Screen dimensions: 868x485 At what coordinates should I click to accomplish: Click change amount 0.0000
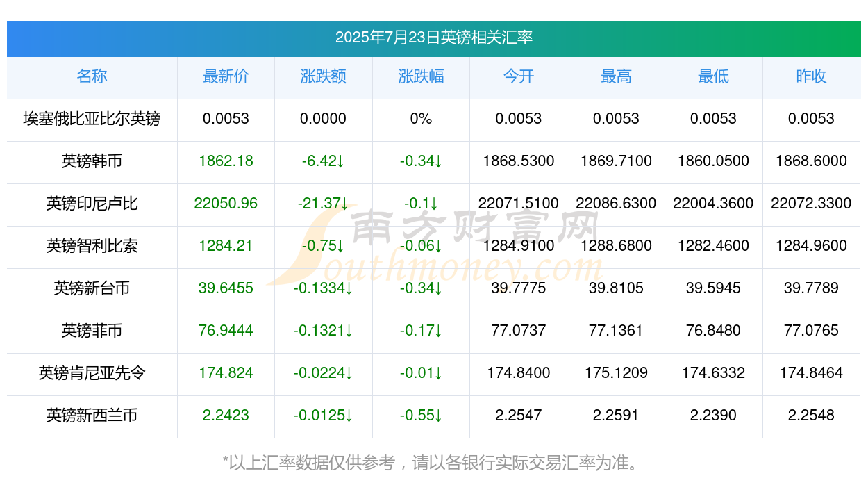[x=323, y=119]
